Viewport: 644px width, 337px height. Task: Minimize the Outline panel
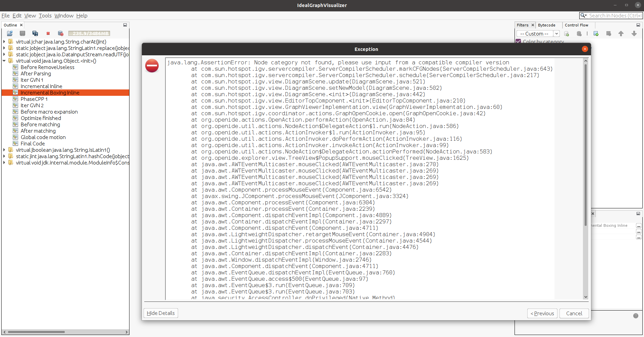point(125,25)
